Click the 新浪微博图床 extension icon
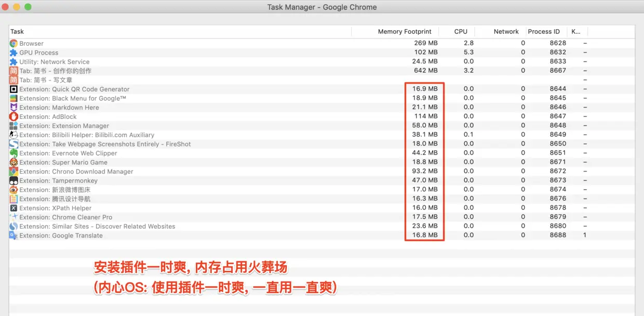The width and height of the screenshot is (644, 316). 14,190
